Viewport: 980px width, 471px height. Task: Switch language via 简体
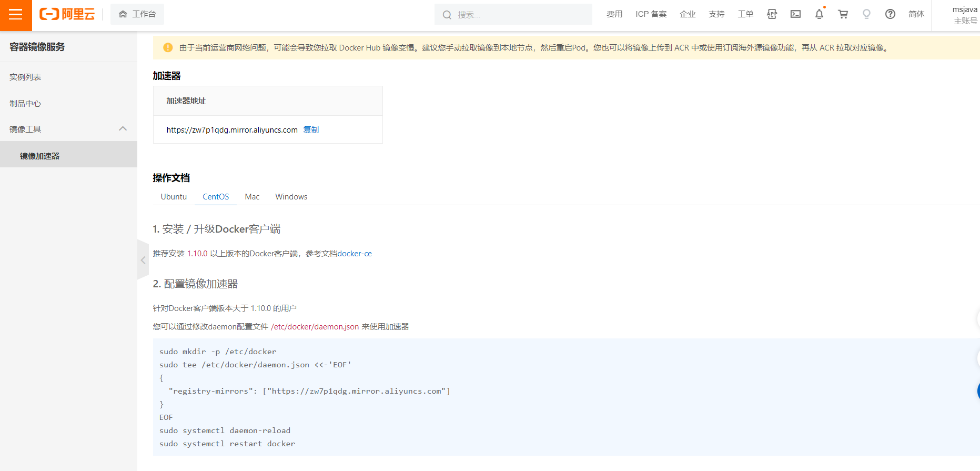click(916, 14)
